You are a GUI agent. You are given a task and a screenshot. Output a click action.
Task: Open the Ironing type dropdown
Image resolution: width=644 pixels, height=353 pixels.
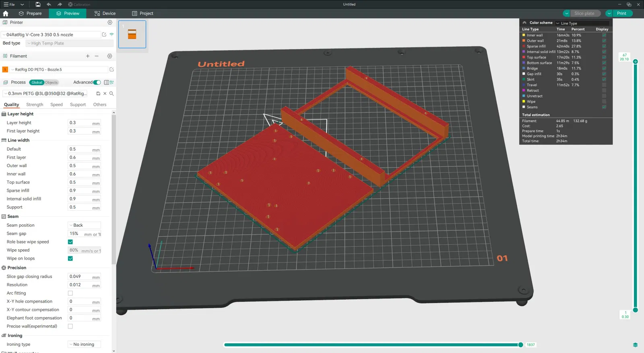(x=85, y=345)
